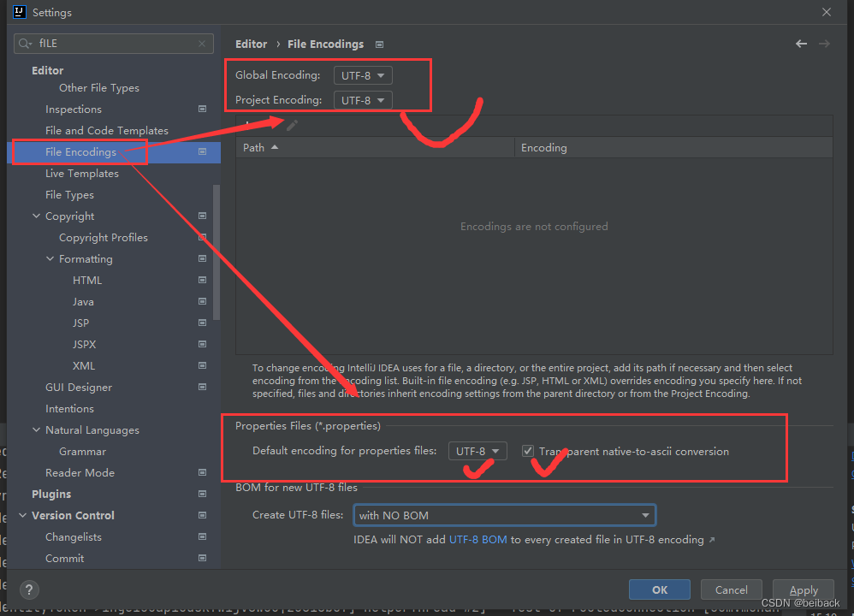Click the project icon beside Changelists

[x=202, y=537]
